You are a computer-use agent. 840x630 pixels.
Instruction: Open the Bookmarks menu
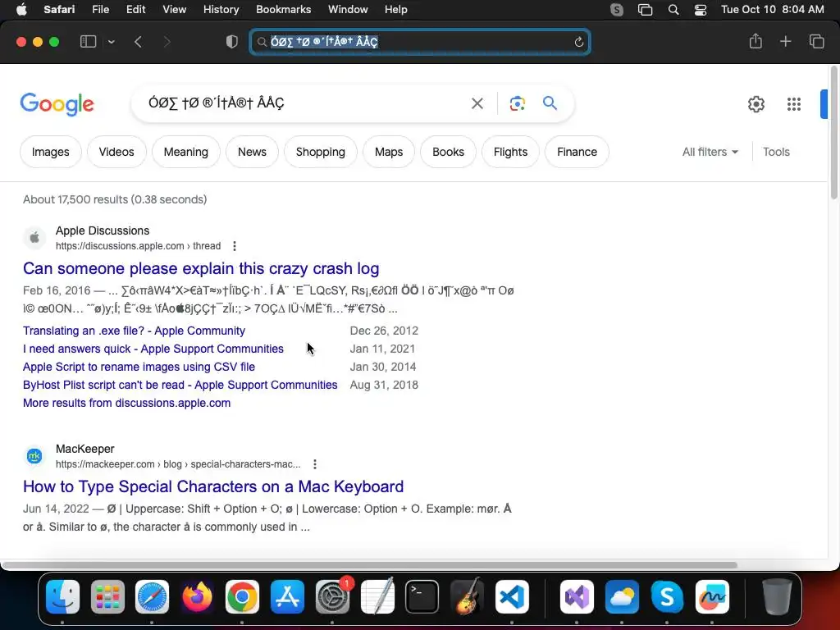tap(283, 10)
